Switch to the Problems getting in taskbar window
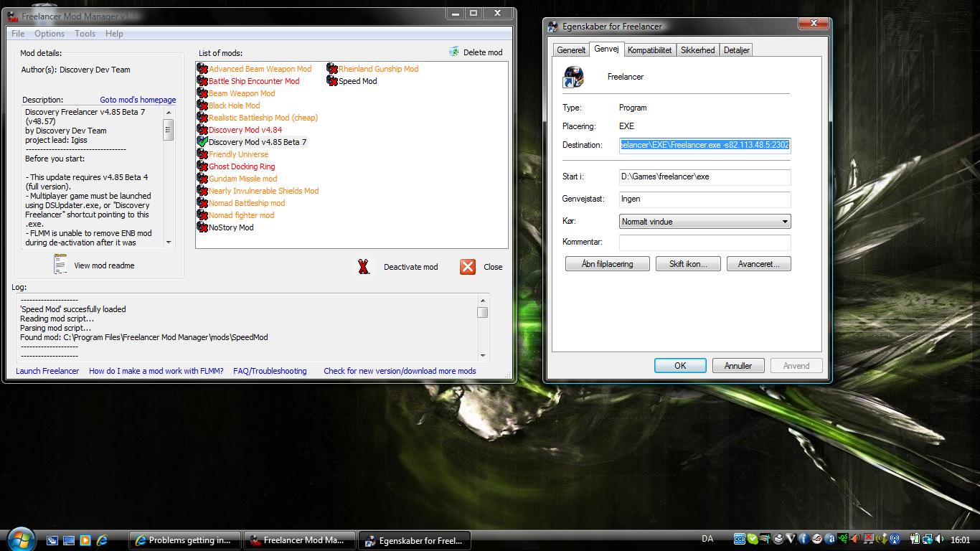This screenshot has height=551, width=980. pyautogui.click(x=185, y=540)
